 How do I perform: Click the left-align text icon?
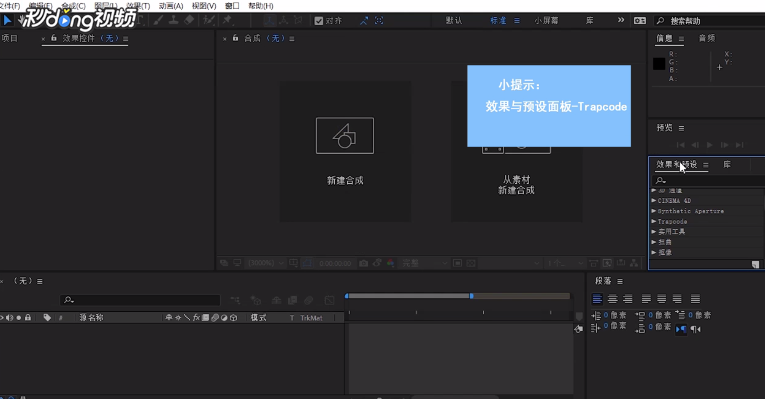point(597,299)
